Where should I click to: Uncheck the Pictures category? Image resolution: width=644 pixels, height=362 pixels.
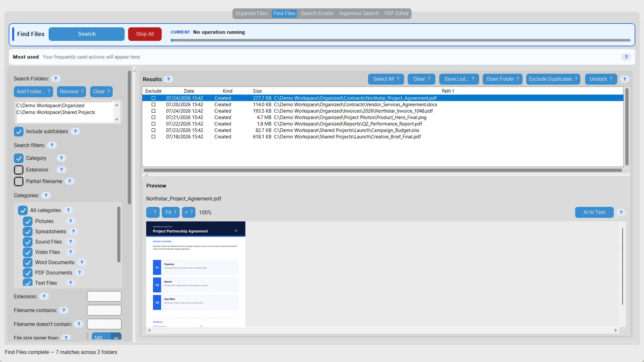coord(28,221)
